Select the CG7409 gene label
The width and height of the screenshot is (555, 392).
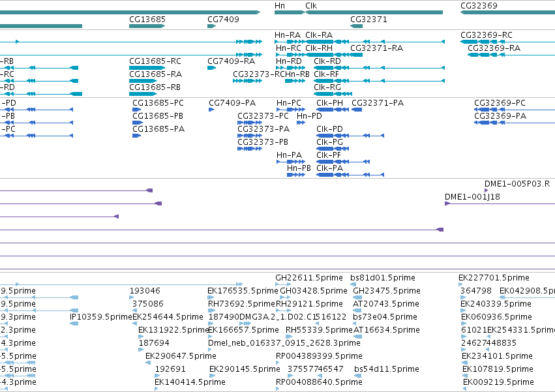(x=223, y=20)
